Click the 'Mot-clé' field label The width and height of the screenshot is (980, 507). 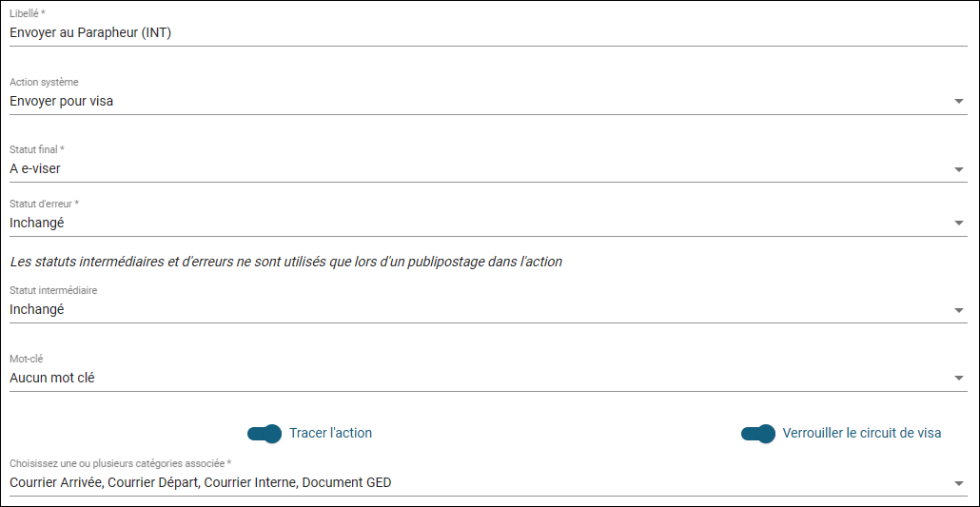point(27,360)
